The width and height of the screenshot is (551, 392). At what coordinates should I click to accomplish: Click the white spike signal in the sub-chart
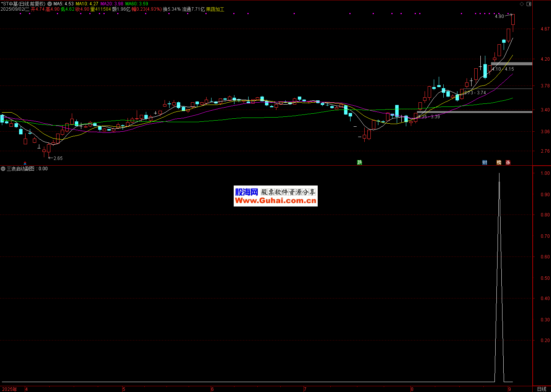[499, 277]
